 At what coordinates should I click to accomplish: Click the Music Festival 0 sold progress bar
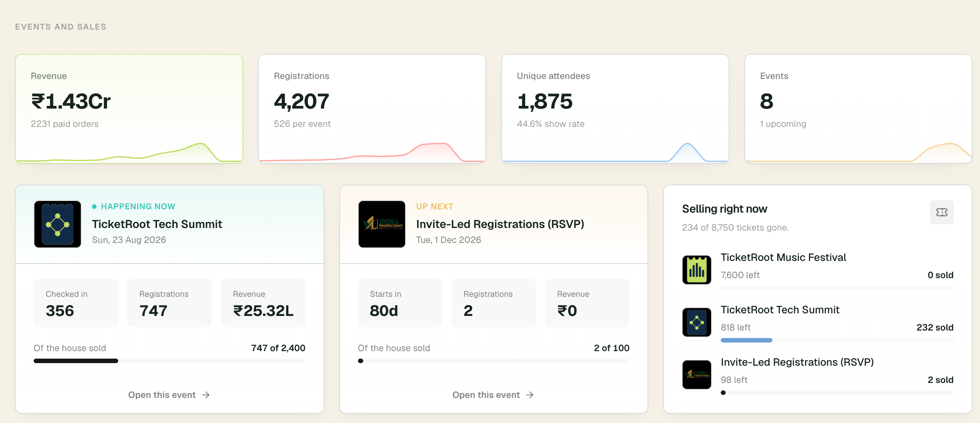837,288
